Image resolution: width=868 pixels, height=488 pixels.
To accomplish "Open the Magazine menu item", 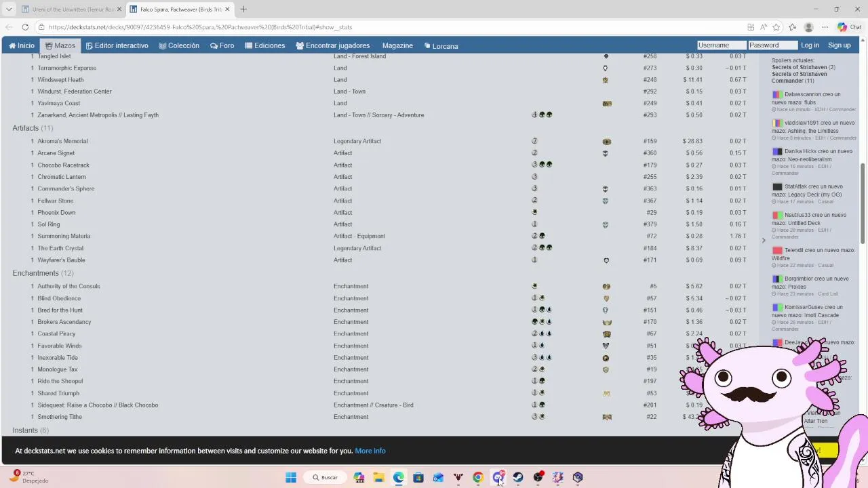I will point(397,45).
